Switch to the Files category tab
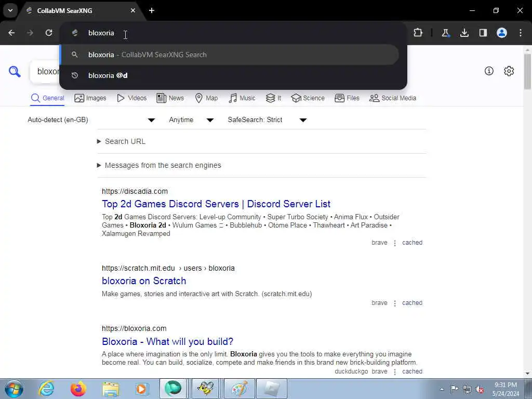 click(x=347, y=98)
